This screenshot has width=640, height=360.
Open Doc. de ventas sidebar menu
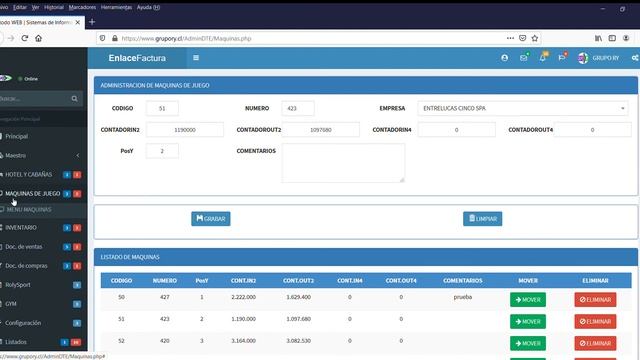[41, 247]
